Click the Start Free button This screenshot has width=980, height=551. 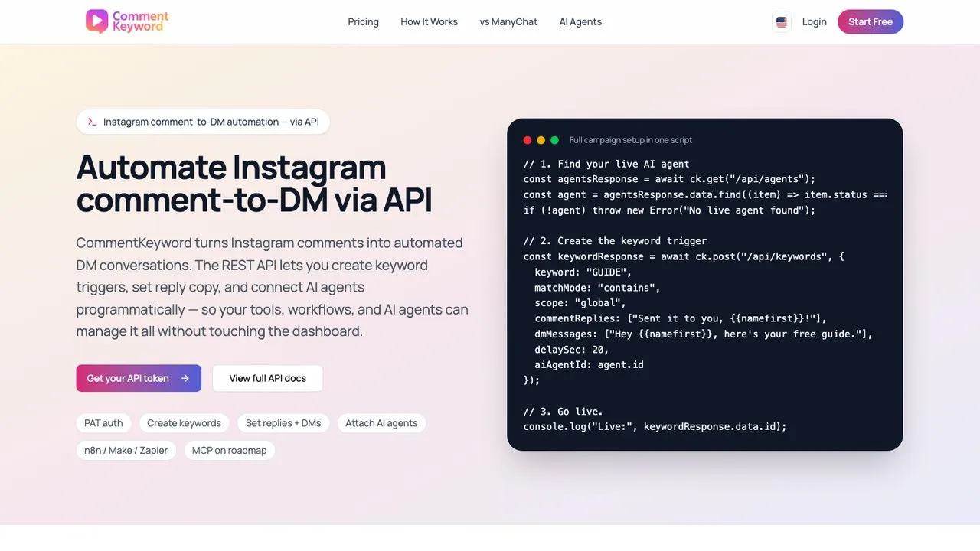click(871, 22)
